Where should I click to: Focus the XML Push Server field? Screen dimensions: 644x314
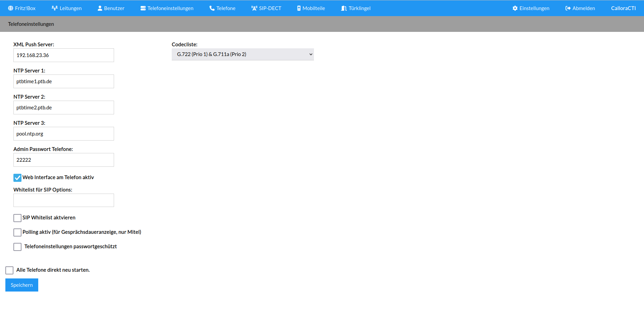(x=64, y=55)
